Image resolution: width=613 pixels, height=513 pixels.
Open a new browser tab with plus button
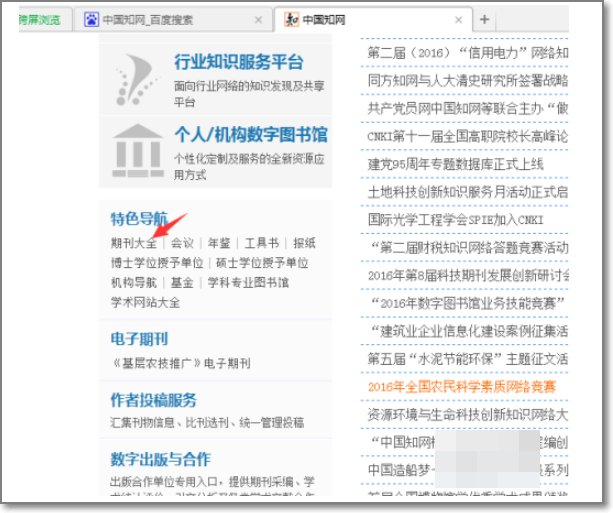(484, 19)
